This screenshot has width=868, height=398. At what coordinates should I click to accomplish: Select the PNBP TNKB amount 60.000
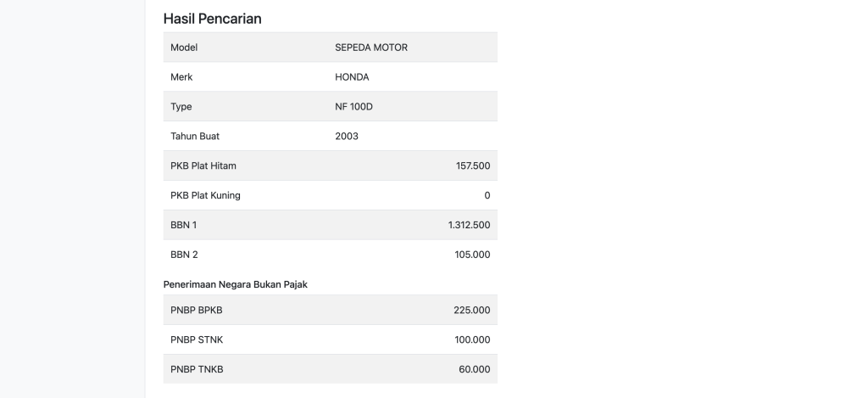click(475, 369)
